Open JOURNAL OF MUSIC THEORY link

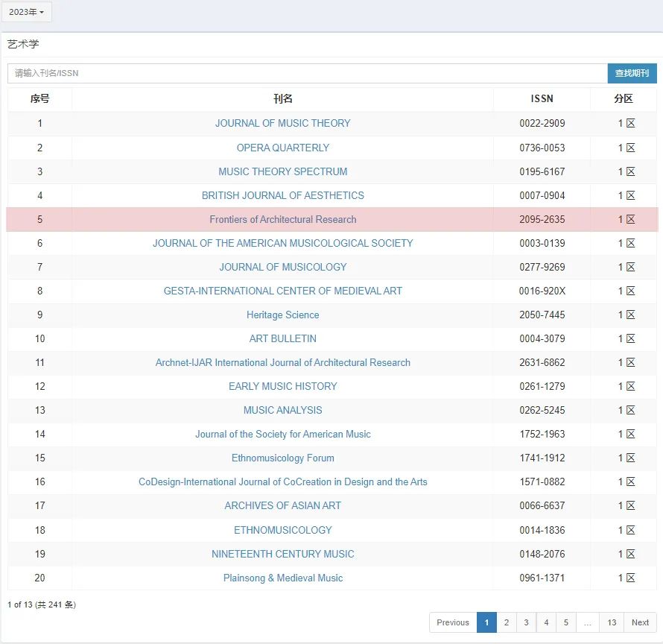(x=282, y=124)
